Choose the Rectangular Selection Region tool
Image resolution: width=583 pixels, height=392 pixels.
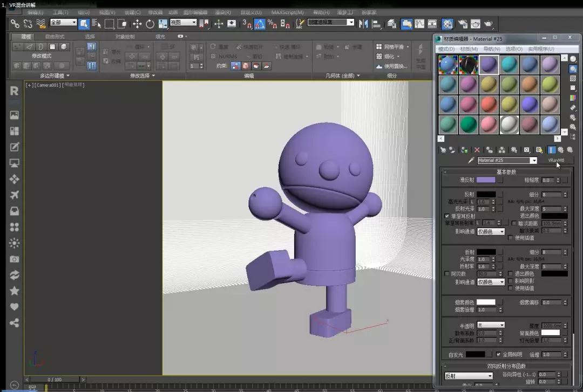[x=109, y=24]
